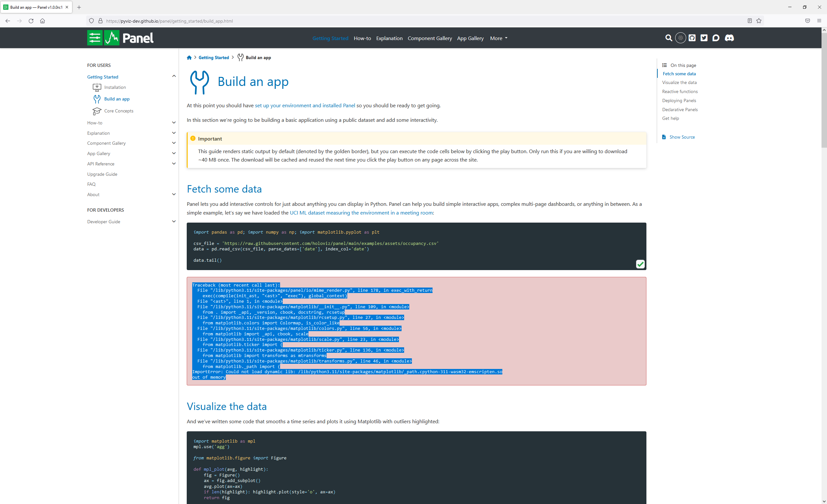
Task: Open Show Source for this page
Action: [682, 137]
